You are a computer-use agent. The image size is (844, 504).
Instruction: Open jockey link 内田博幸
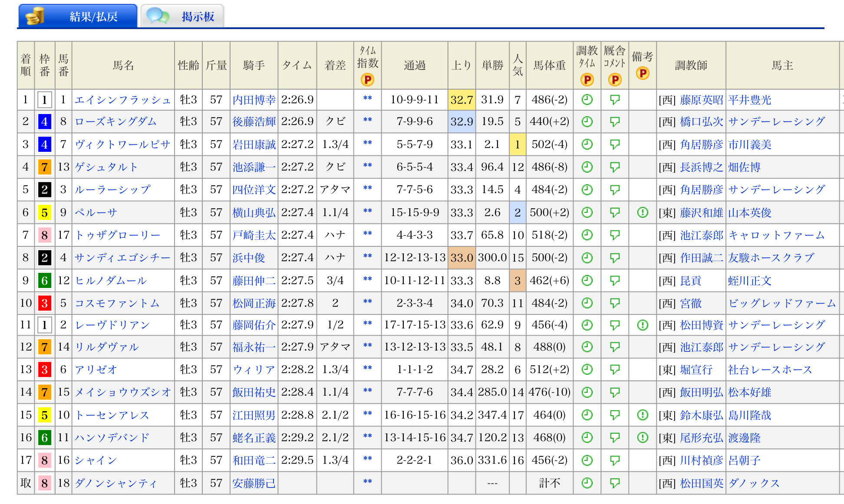pyautogui.click(x=254, y=100)
